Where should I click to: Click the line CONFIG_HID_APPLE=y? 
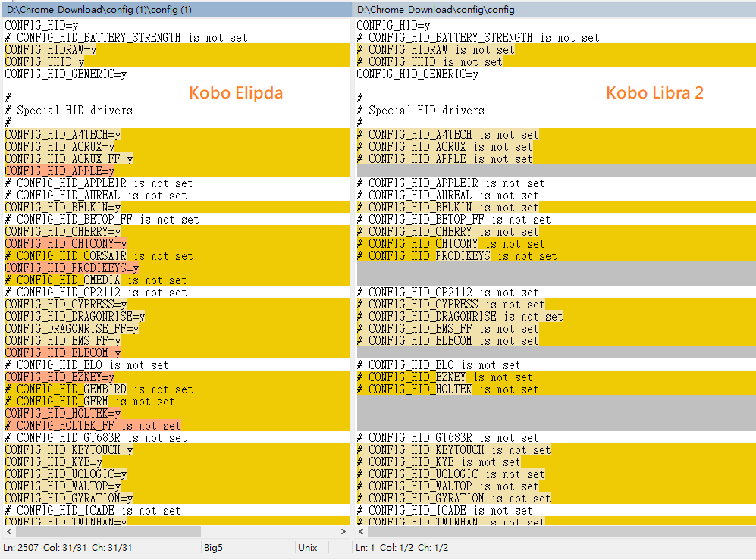tap(60, 171)
